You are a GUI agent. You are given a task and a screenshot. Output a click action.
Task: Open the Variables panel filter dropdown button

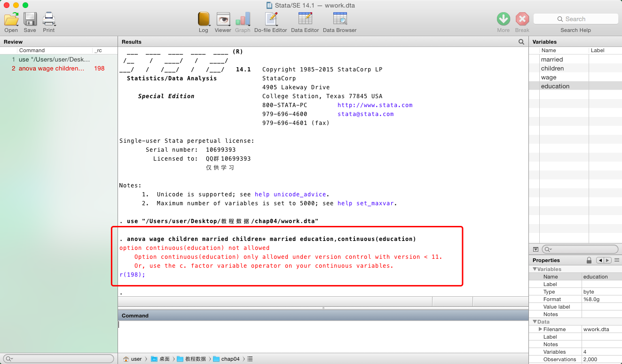click(535, 249)
